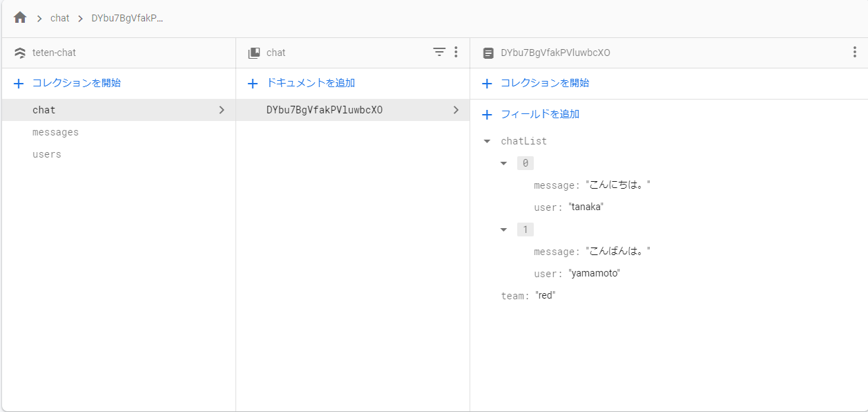Open chat collection three-dot menu
This screenshot has width=868, height=412.
click(x=456, y=53)
